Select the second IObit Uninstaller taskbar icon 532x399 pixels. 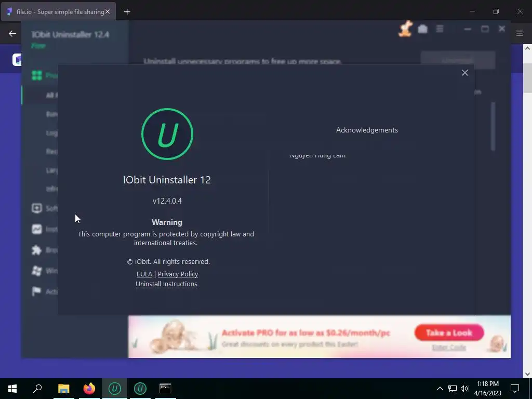tap(140, 389)
